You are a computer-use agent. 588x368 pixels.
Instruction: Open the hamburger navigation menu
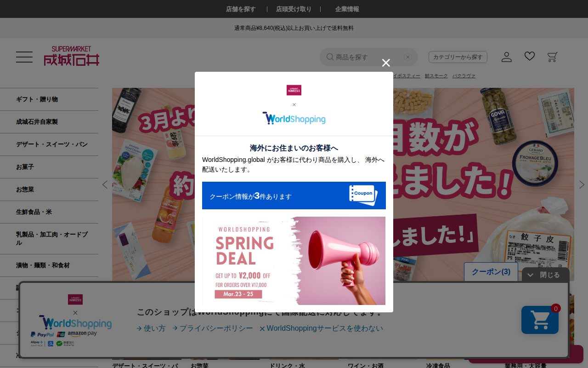[24, 57]
